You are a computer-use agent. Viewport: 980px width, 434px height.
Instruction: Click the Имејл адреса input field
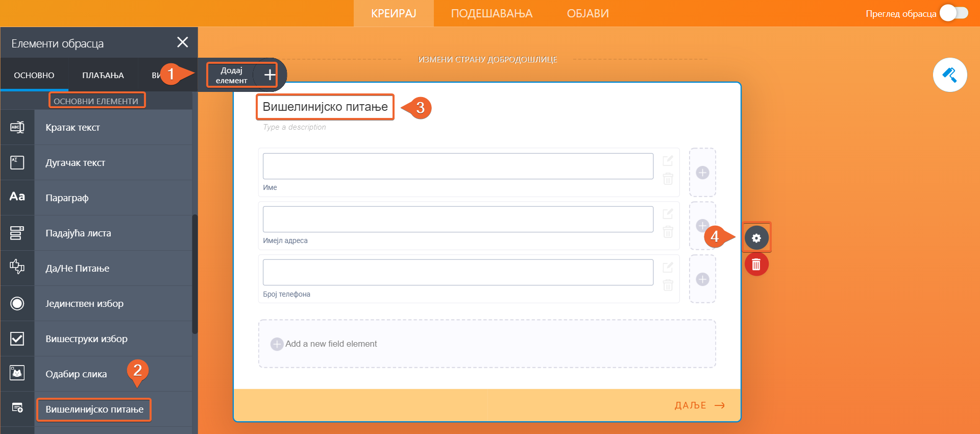458,219
